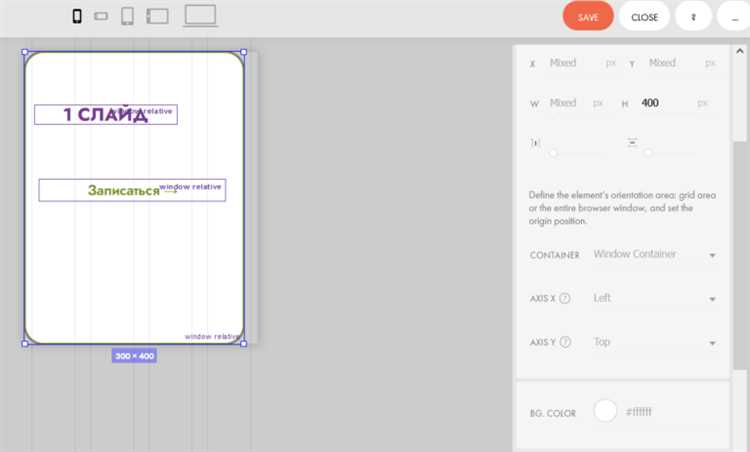Click the X position Mixed field
750x452 pixels.
coord(572,63)
